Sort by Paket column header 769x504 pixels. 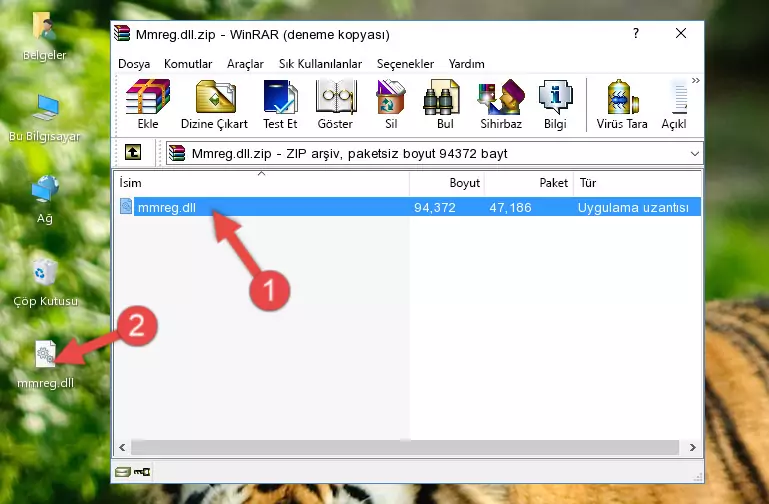[529, 182]
